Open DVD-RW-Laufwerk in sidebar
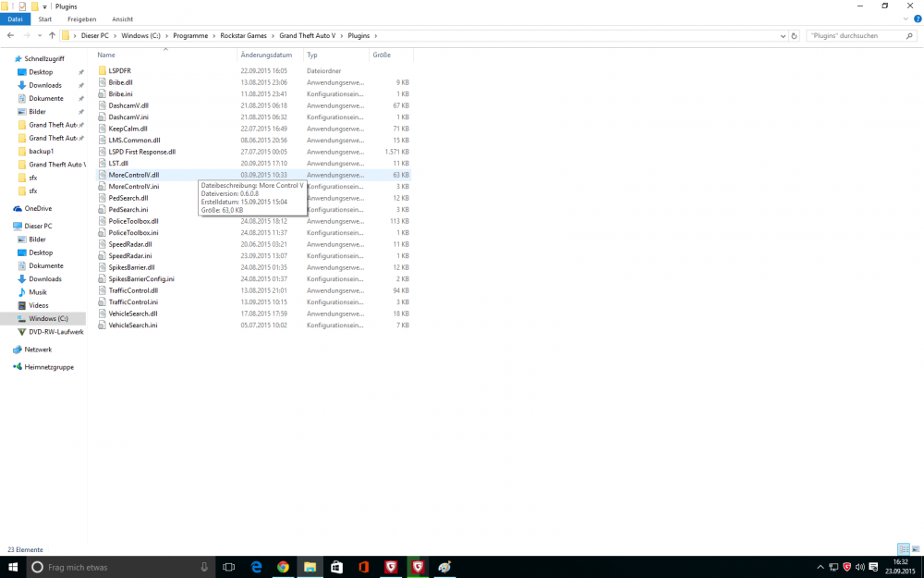The height and width of the screenshot is (578, 924). (x=55, y=332)
